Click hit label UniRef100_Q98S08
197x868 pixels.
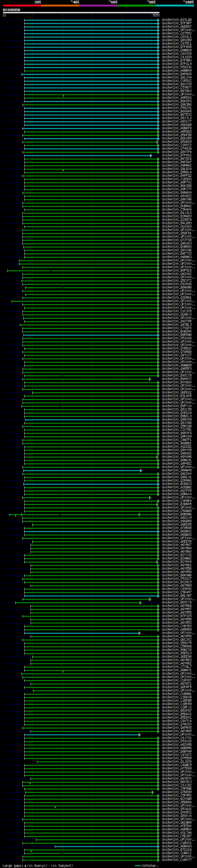[x=177, y=419]
